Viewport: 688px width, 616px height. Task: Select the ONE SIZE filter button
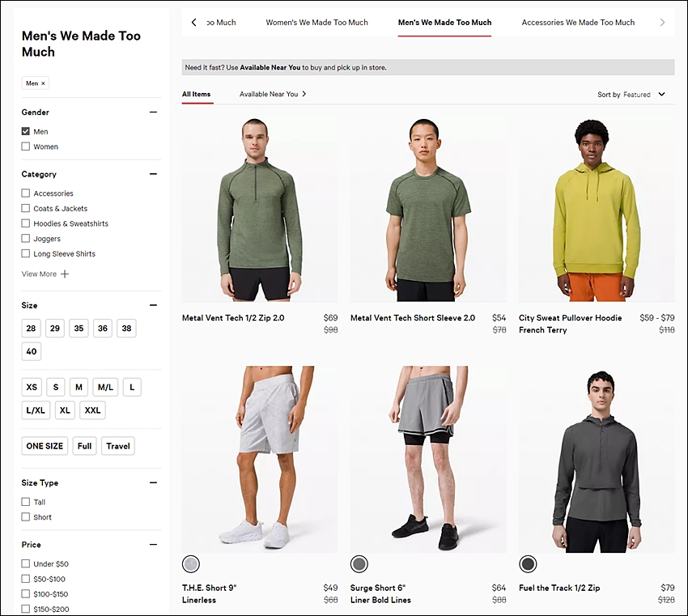(45, 446)
